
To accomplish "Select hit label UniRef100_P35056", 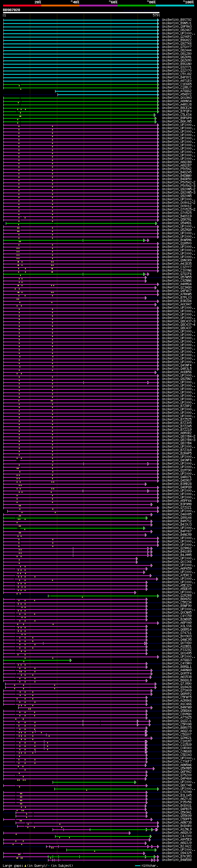I will pyautogui.click(x=177, y=802).
